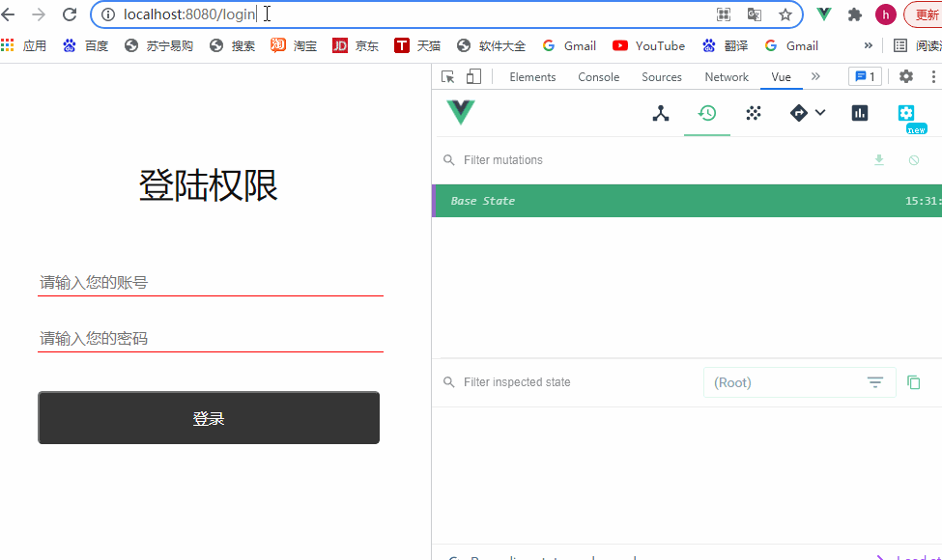Copy inspected state using copy icon
This screenshot has width=942, height=560.
point(914,381)
